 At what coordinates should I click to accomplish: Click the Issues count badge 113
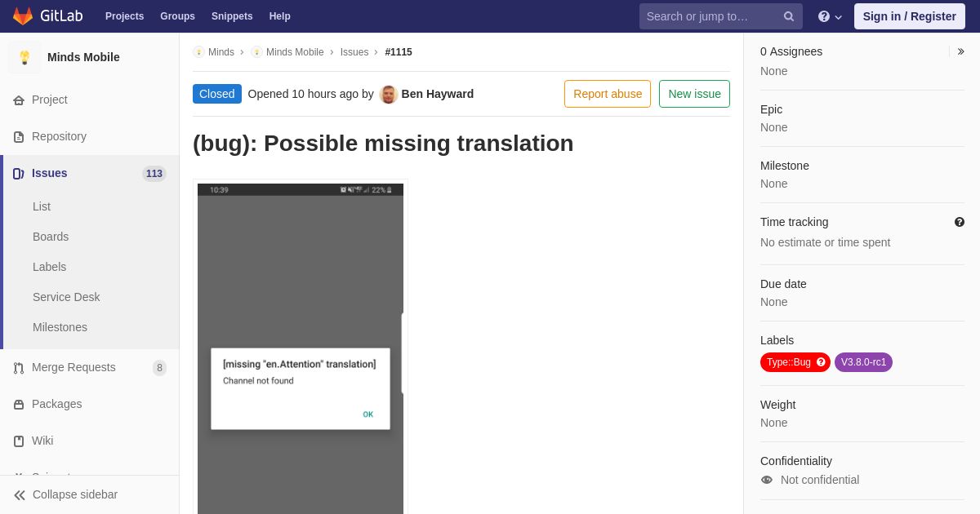pyautogui.click(x=154, y=174)
